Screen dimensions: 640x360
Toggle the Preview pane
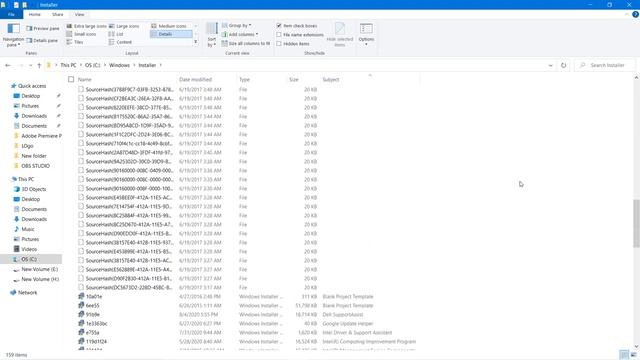click(43, 29)
